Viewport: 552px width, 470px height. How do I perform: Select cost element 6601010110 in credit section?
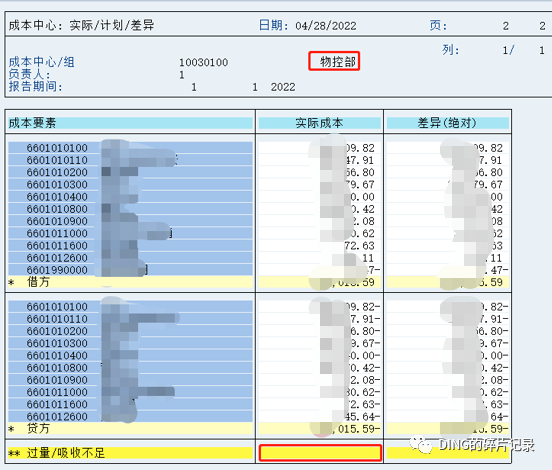click(57, 319)
